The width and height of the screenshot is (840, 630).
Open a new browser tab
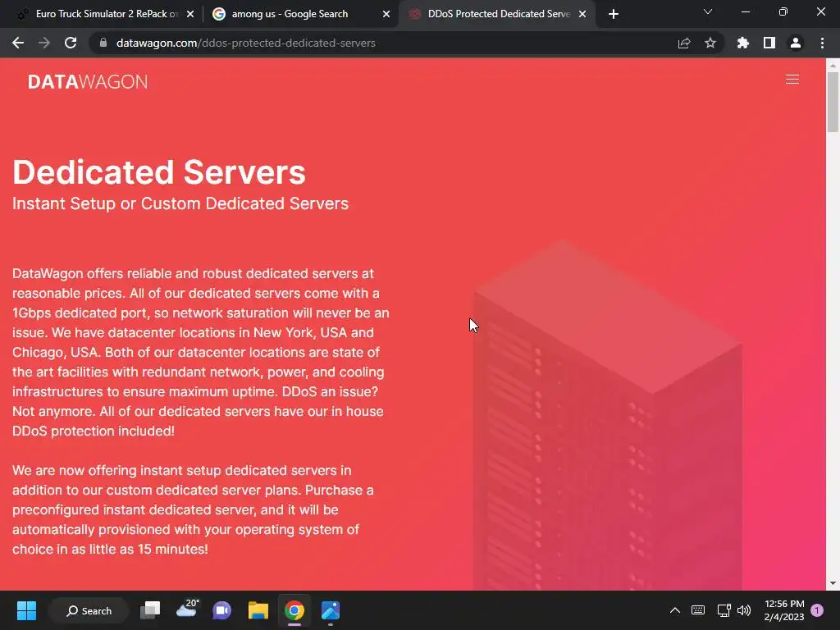[x=614, y=14]
